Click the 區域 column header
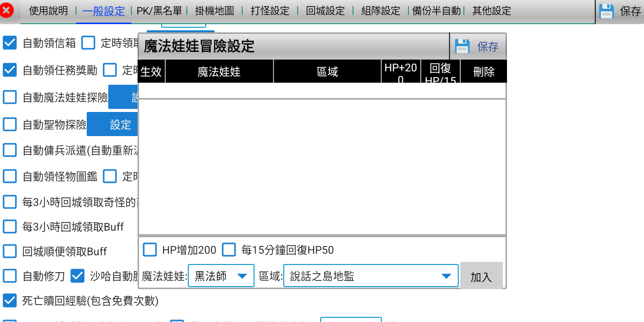 [327, 71]
